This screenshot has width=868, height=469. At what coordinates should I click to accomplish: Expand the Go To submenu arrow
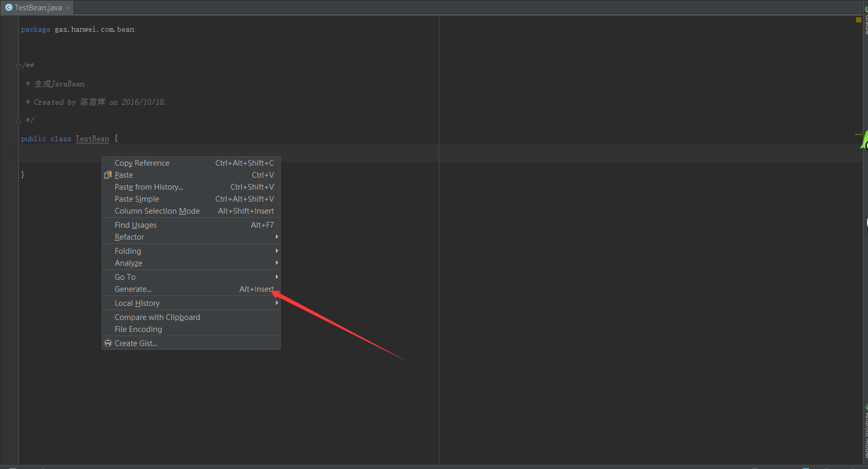pyautogui.click(x=276, y=277)
